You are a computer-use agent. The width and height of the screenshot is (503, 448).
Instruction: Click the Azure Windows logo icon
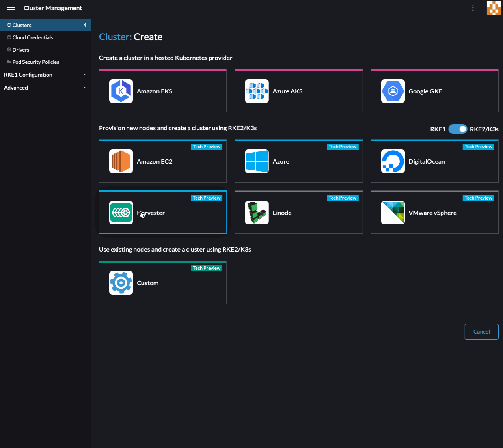click(x=257, y=161)
